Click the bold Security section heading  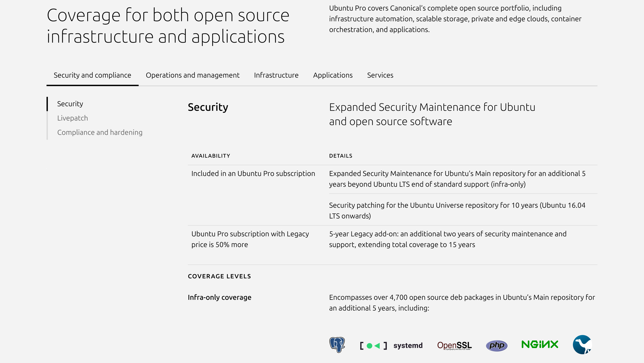pos(208,107)
